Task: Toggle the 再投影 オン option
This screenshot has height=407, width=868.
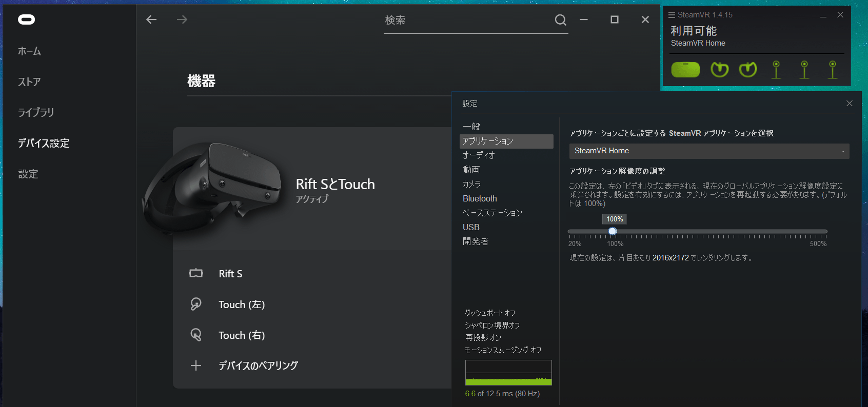Action: coord(483,337)
